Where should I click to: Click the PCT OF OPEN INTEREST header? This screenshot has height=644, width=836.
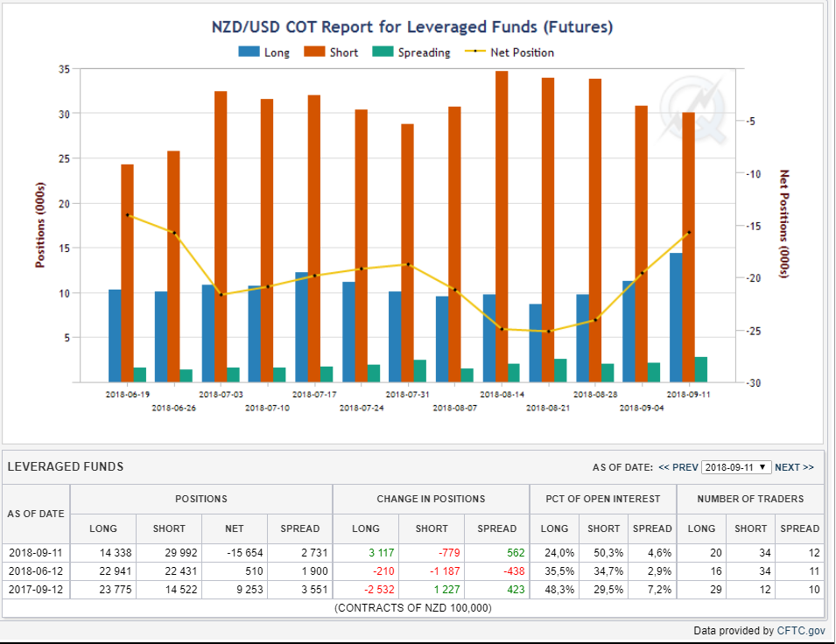603,499
